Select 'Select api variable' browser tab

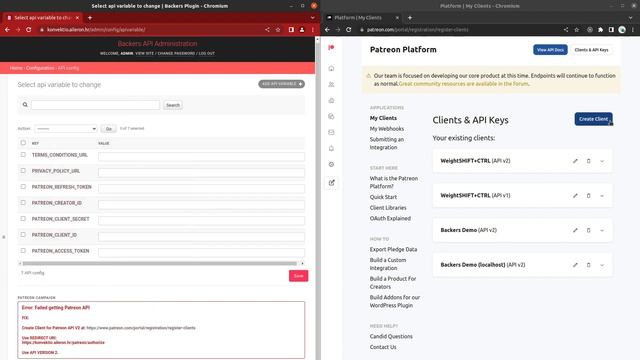click(42, 18)
